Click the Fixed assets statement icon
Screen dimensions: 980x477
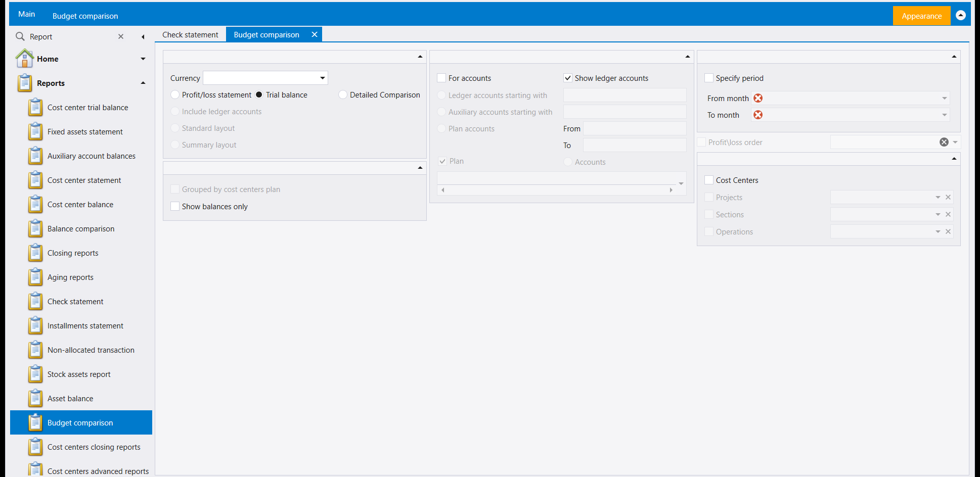click(x=35, y=131)
